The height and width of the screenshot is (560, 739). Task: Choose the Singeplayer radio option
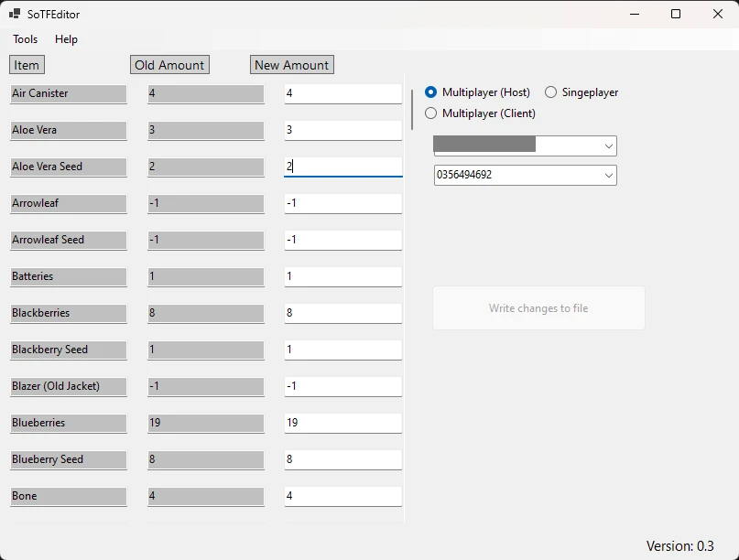pyautogui.click(x=551, y=92)
